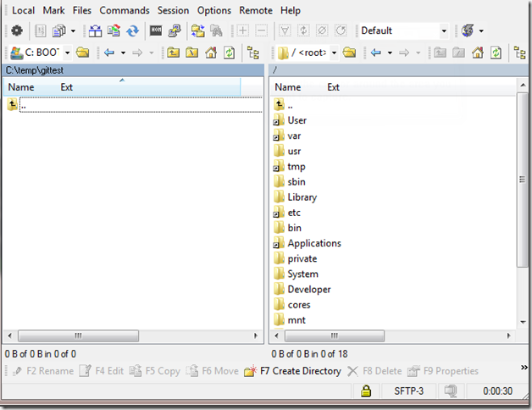Click the lock encryption status icon

coord(366,391)
